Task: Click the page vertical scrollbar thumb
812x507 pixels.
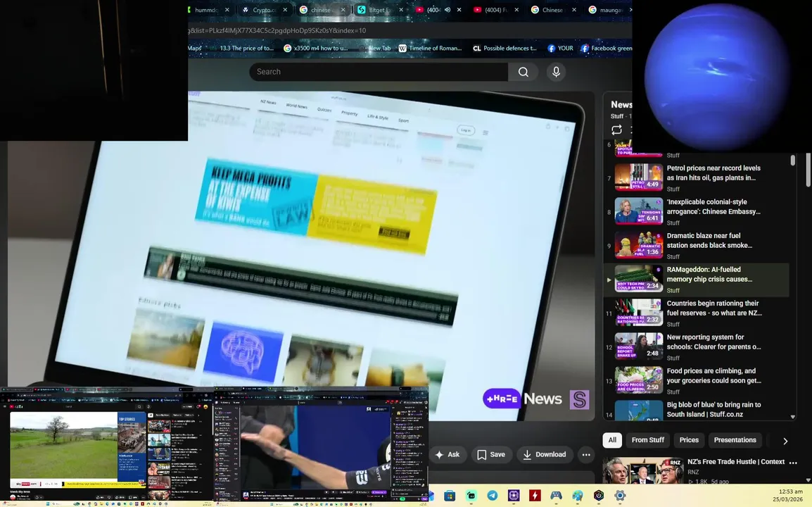Action: pos(809,170)
